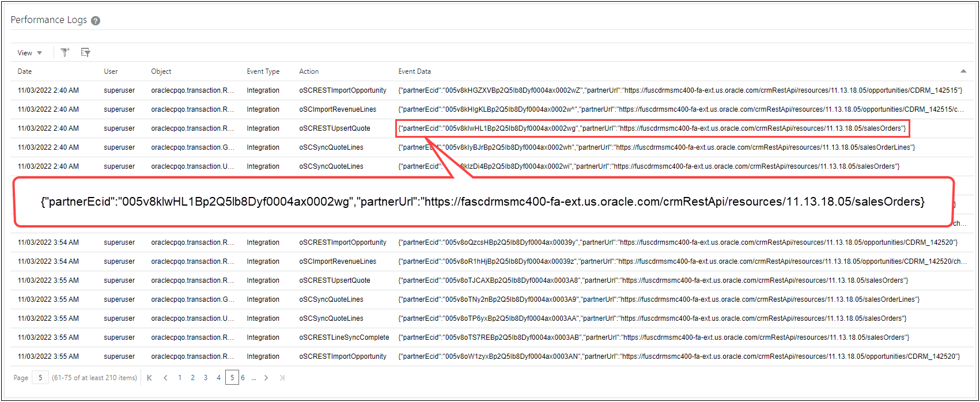
Task: Click date in the oSCRESTLineSyncComplete row
Action: click(x=48, y=337)
